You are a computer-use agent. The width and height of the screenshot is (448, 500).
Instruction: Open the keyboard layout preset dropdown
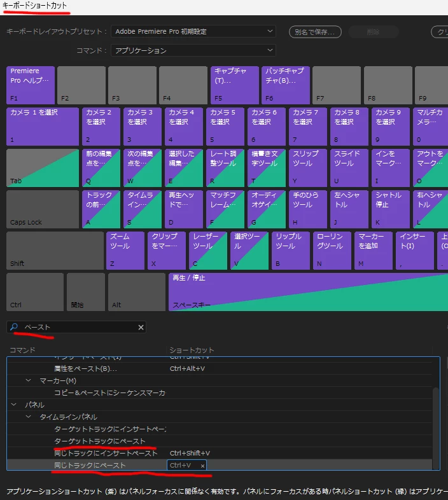point(193,31)
